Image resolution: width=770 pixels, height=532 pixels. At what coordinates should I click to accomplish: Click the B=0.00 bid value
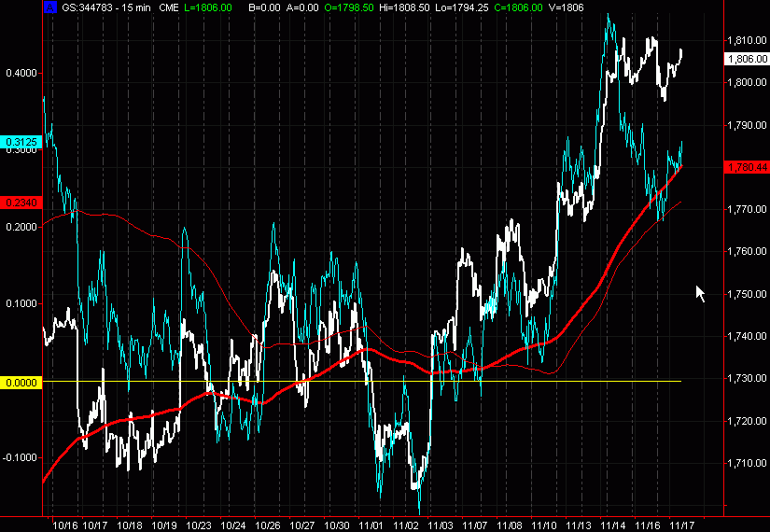(264, 7)
